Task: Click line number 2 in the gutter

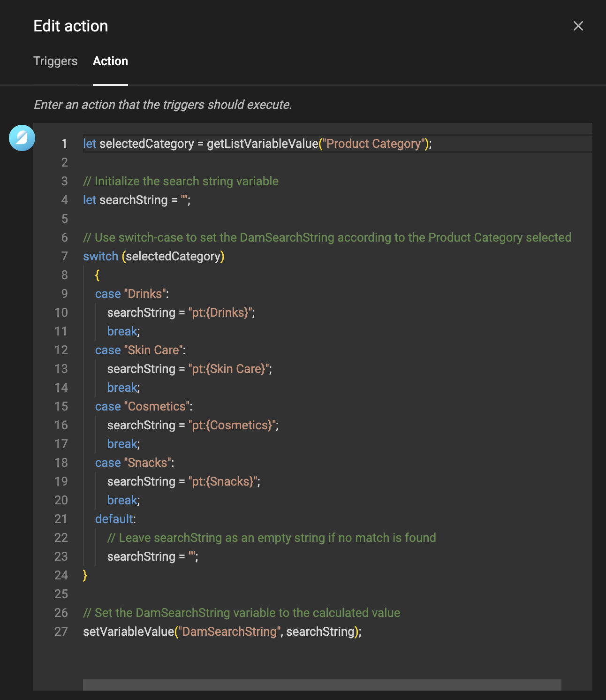Action: pyautogui.click(x=65, y=162)
